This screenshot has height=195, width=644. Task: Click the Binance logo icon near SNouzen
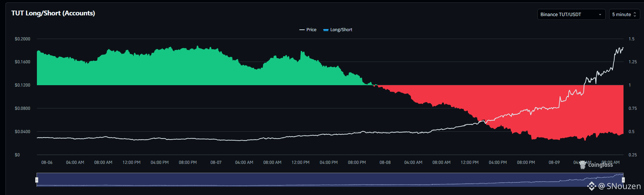click(591, 186)
